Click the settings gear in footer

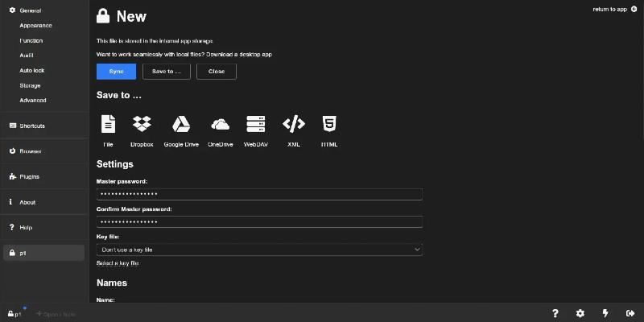(x=580, y=313)
